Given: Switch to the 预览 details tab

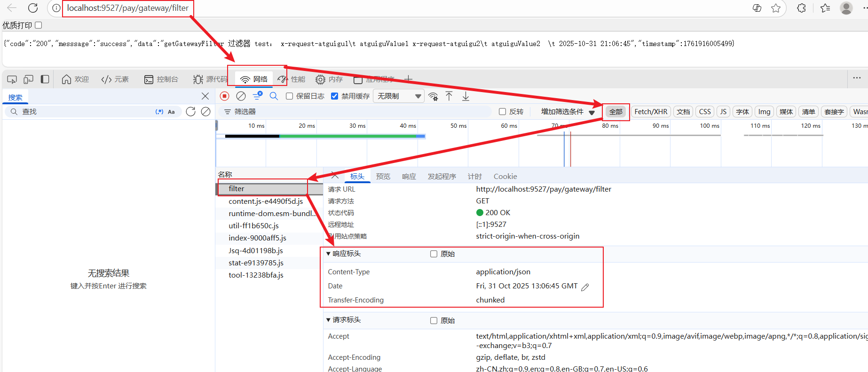Looking at the screenshot, I should (x=383, y=176).
